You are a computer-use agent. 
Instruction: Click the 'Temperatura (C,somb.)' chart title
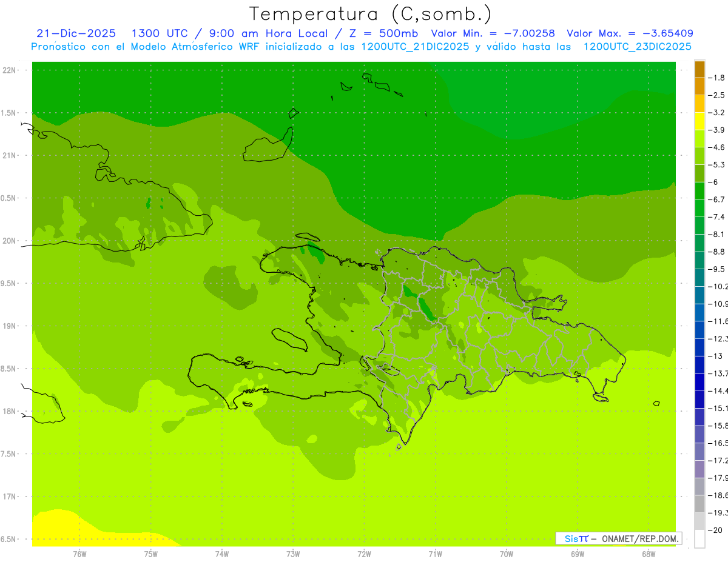(x=370, y=14)
